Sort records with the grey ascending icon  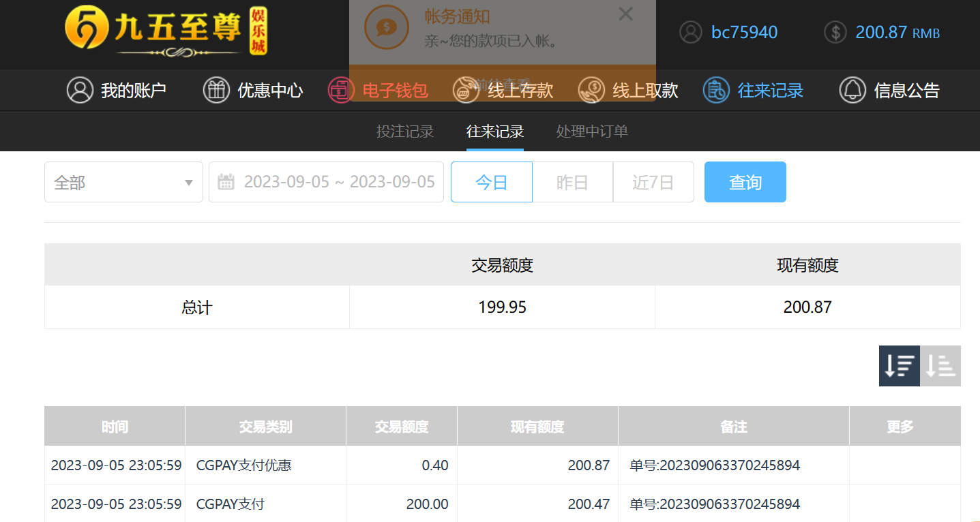[x=940, y=366]
